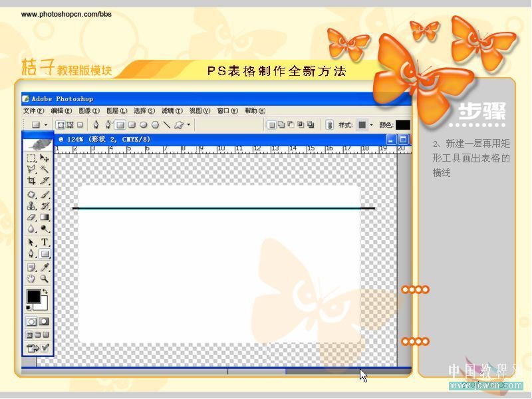Image resolution: width=532 pixels, height=399 pixels.
Task: Switch to Standard editing mode
Action: 31,321
